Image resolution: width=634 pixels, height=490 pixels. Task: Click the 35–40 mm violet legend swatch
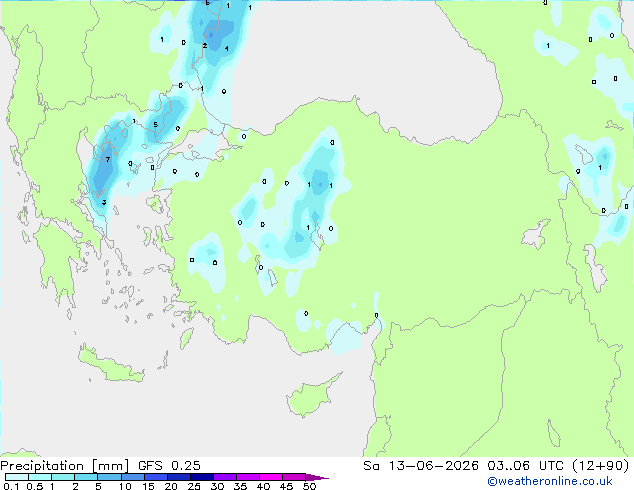click(247, 477)
